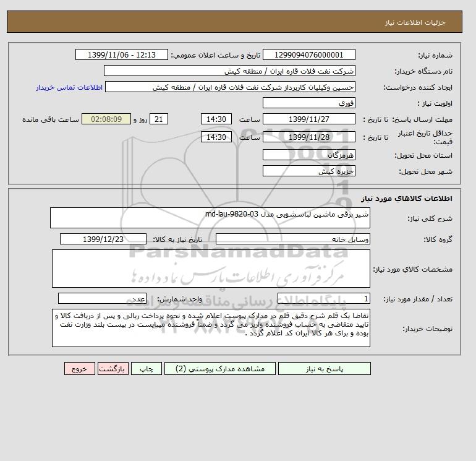Click the شماره نیاز label
Viewport: 476px width, 461px height.
tap(435, 55)
